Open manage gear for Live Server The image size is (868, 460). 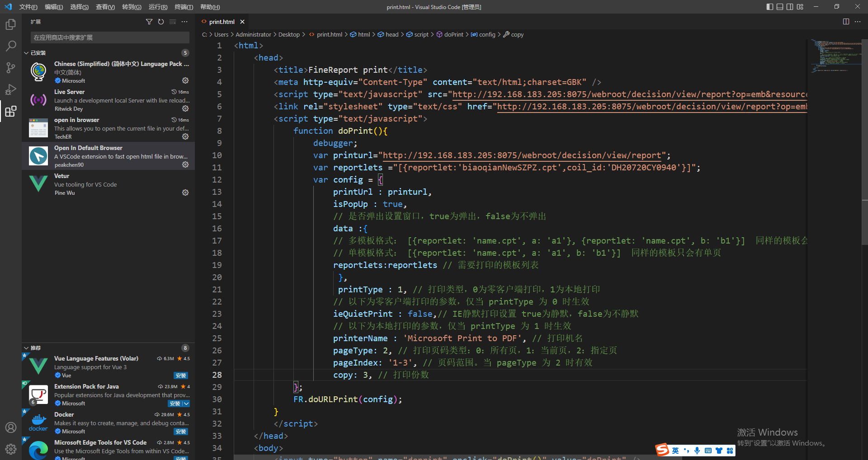pyautogui.click(x=185, y=108)
